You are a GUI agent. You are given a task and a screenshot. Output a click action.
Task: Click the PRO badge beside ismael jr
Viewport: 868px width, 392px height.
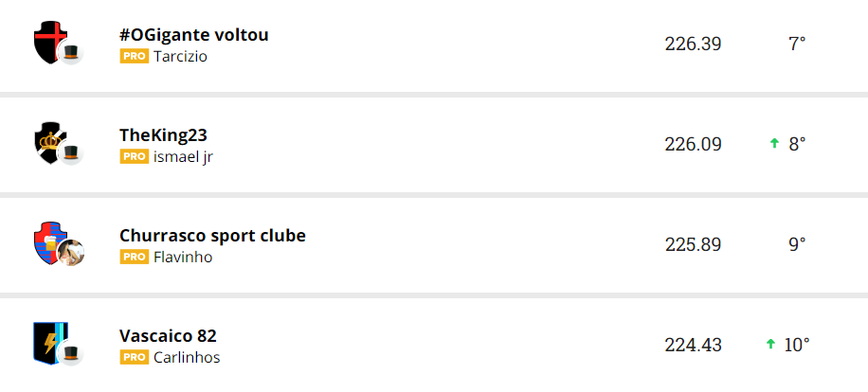pos(134,156)
